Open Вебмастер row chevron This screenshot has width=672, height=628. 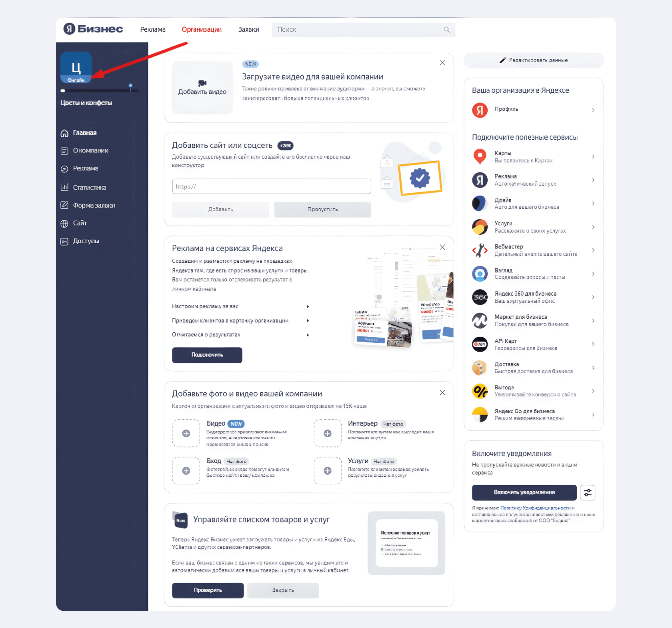click(x=593, y=250)
